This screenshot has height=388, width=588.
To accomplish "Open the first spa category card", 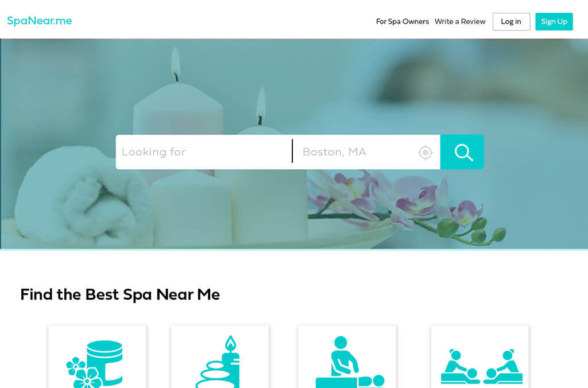I will (97, 357).
